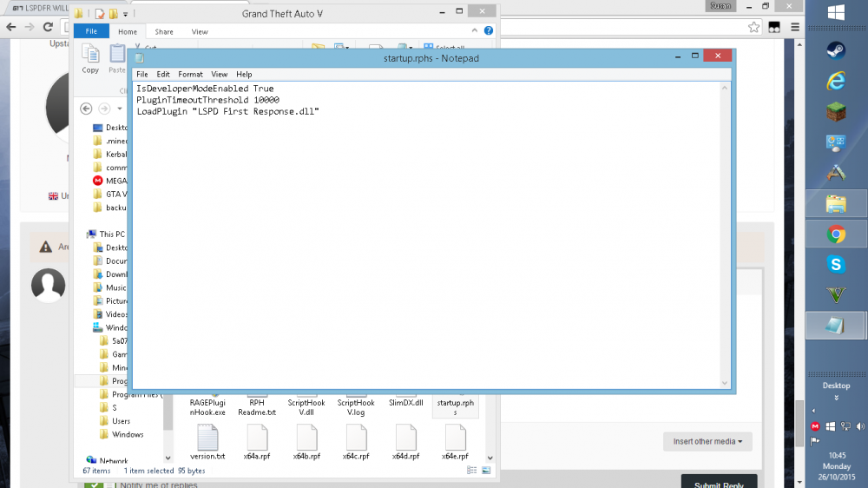Click inside the Notepad text area
Image resolution: width=868 pixels, height=488 pixels.
click(427, 234)
